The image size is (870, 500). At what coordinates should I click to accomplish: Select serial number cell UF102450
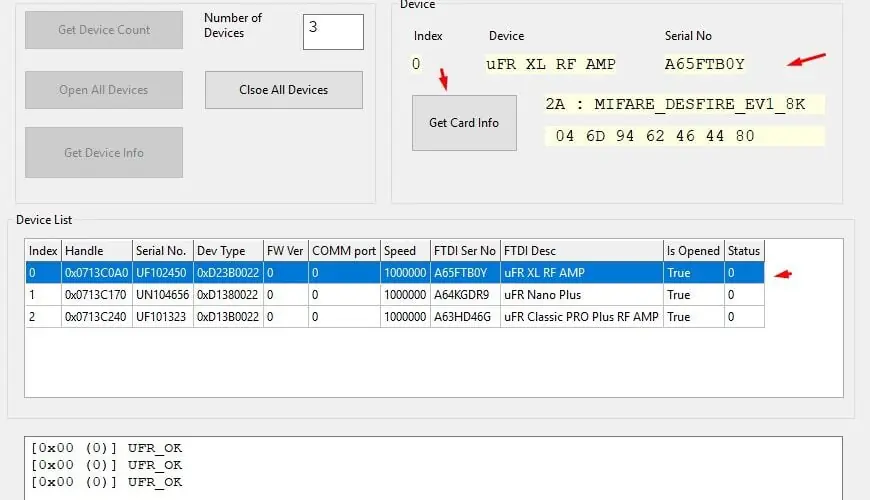163,273
